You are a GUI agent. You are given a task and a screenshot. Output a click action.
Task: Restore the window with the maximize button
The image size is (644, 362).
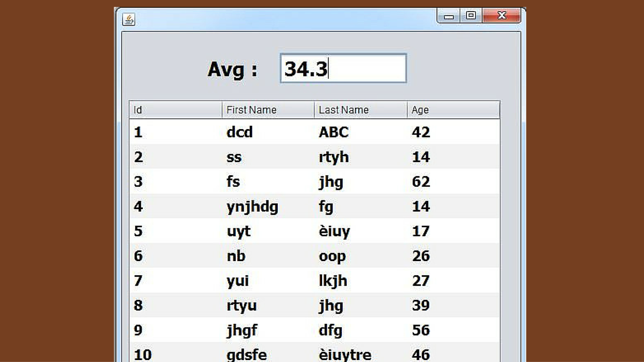pyautogui.click(x=471, y=16)
